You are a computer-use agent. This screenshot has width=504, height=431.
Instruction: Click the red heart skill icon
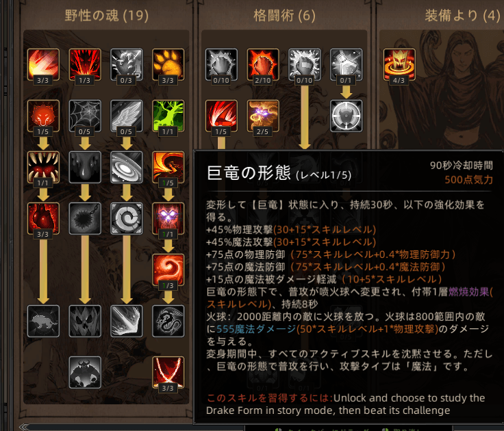point(43,219)
